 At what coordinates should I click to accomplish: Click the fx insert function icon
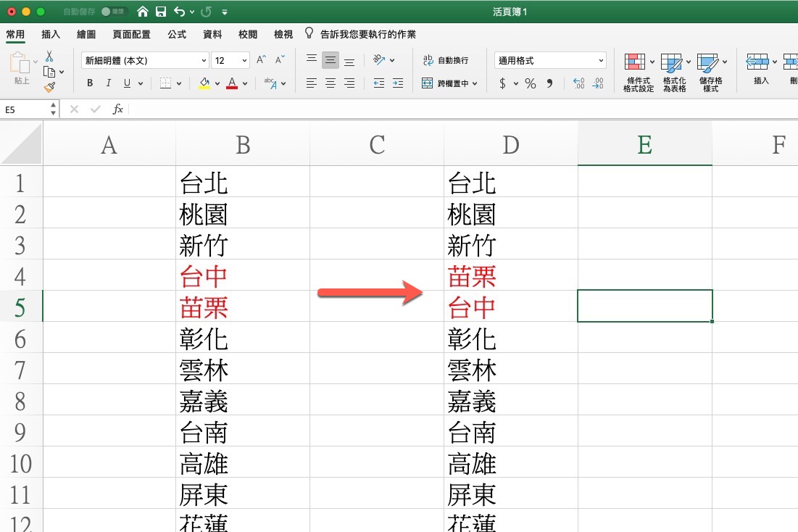tap(118, 109)
